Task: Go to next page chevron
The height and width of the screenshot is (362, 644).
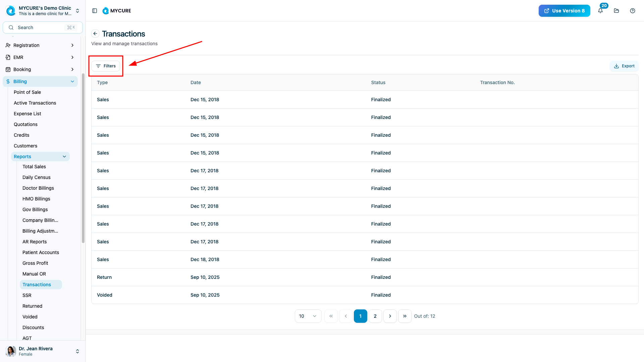Action: (x=390, y=316)
